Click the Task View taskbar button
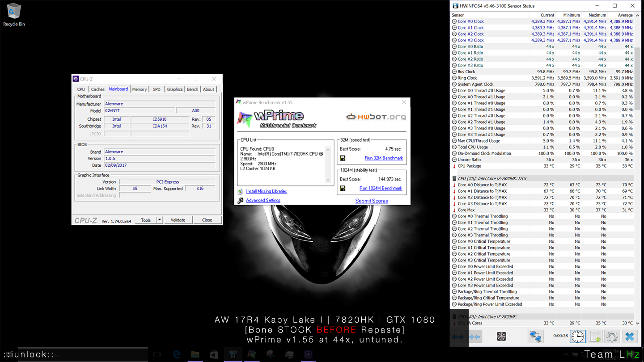Image resolution: width=644 pixels, height=362 pixels. click(x=157, y=354)
